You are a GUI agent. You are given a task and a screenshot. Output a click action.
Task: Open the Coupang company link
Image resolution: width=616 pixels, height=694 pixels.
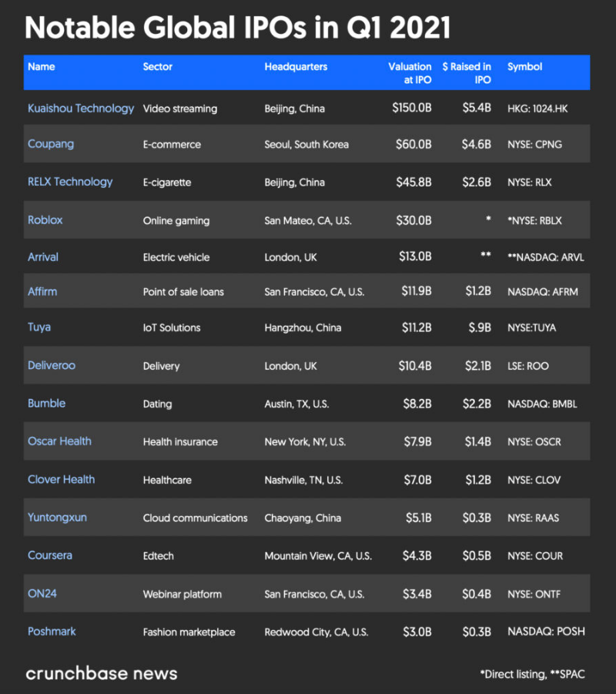51,144
